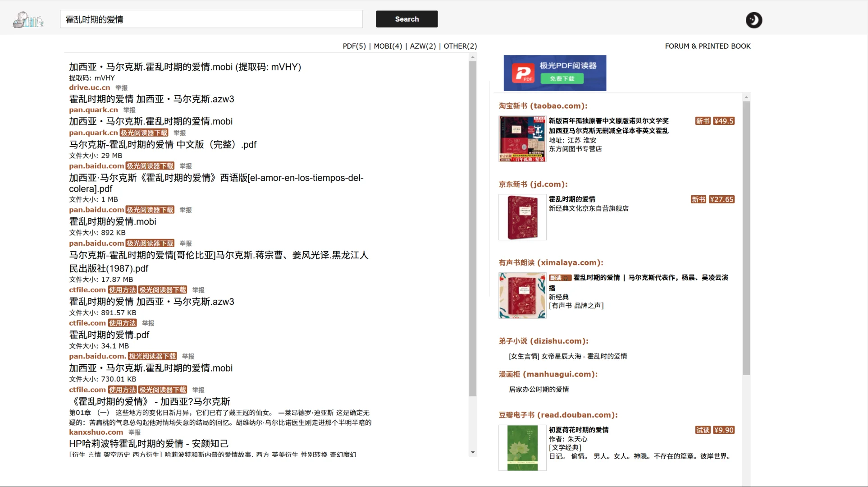Focus the search input field
This screenshot has width=868, height=487.
pyautogui.click(x=211, y=19)
